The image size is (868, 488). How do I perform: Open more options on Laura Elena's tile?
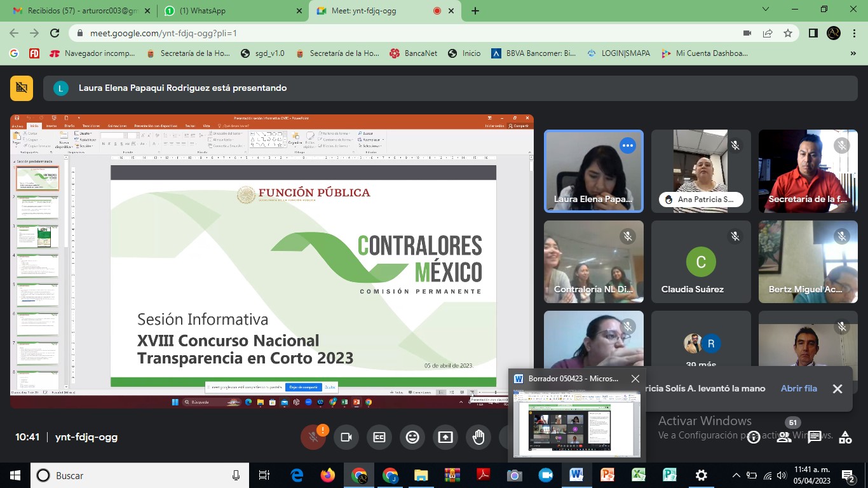tap(628, 146)
